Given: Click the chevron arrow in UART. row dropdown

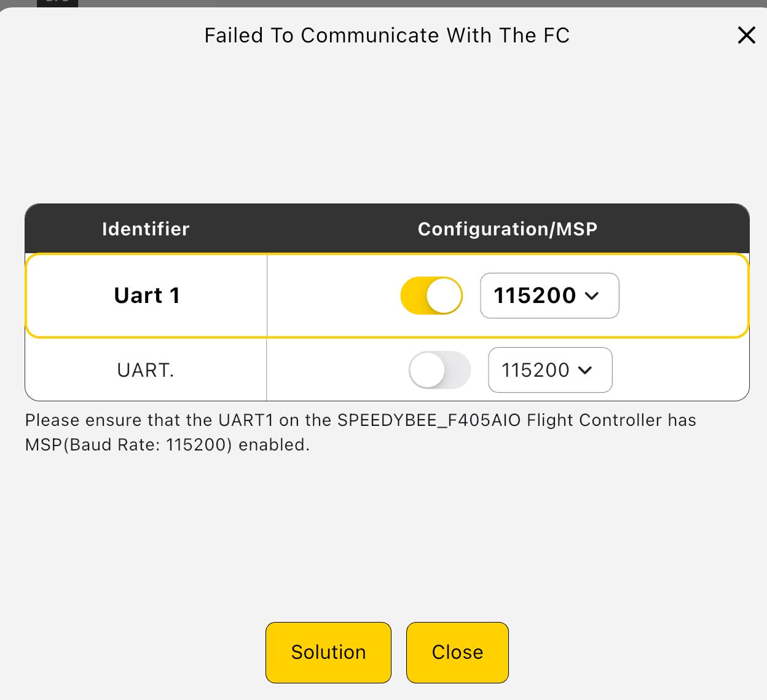Looking at the screenshot, I should (x=585, y=370).
